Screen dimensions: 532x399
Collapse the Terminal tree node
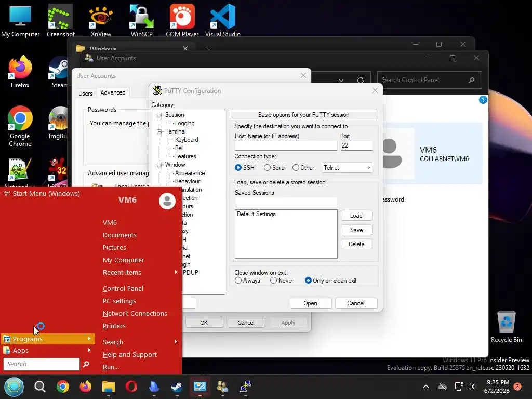pos(159,131)
